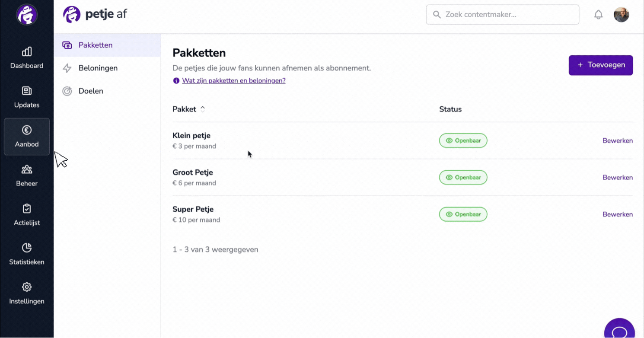Open the chat bubble widget
644x338 pixels.
tap(619, 329)
